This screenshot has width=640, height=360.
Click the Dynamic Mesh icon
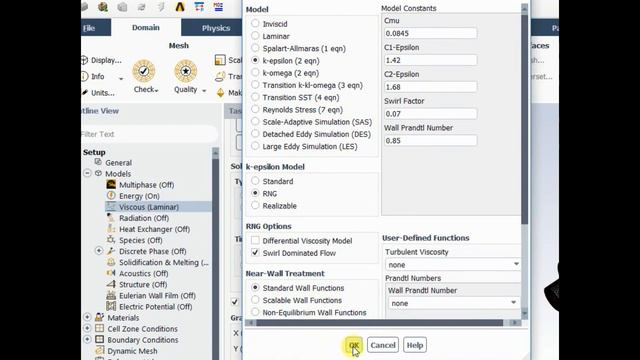pyautogui.click(x=100, y=350)
